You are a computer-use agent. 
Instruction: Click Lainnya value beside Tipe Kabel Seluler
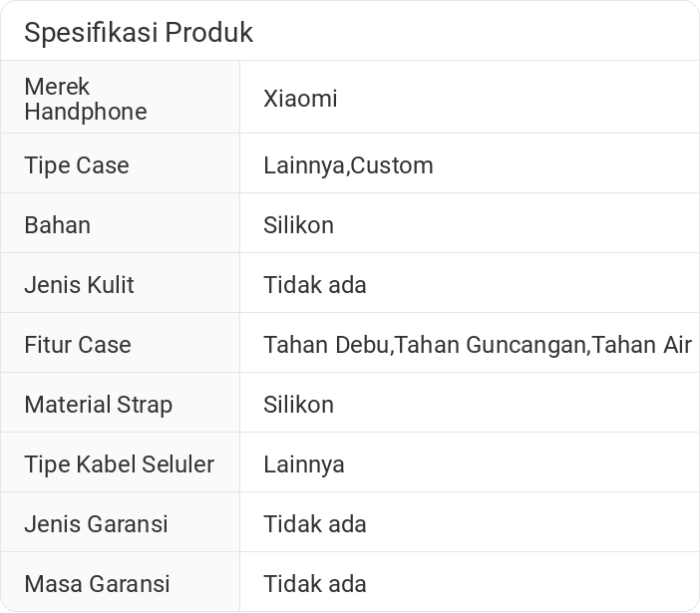303,464
